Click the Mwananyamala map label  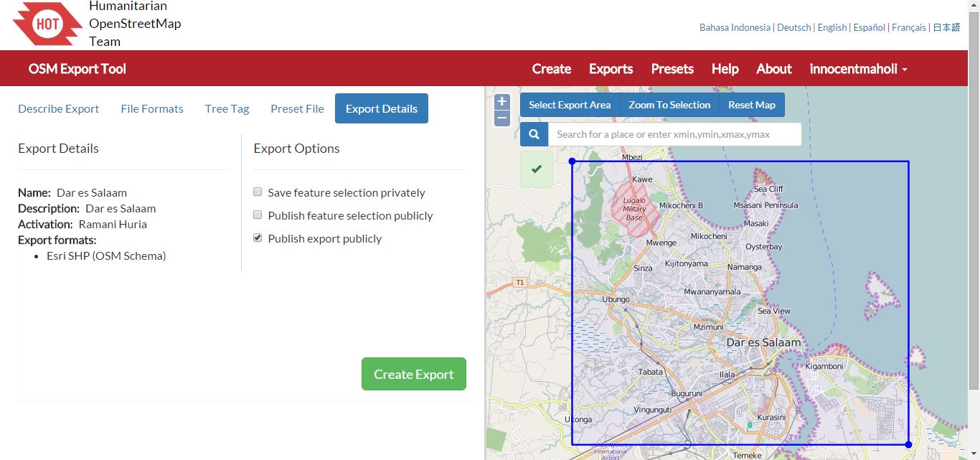pyautogui.click(x=712, y=292)
